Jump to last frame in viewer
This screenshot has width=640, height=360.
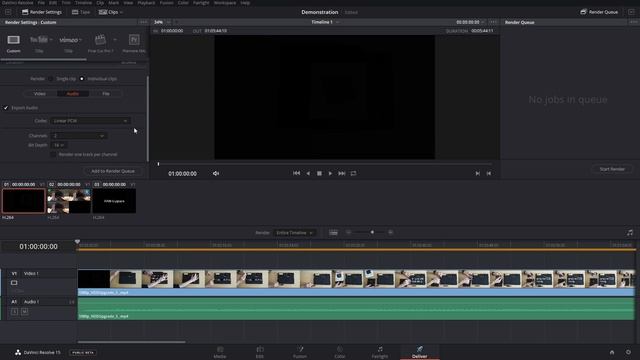[342, 173]
